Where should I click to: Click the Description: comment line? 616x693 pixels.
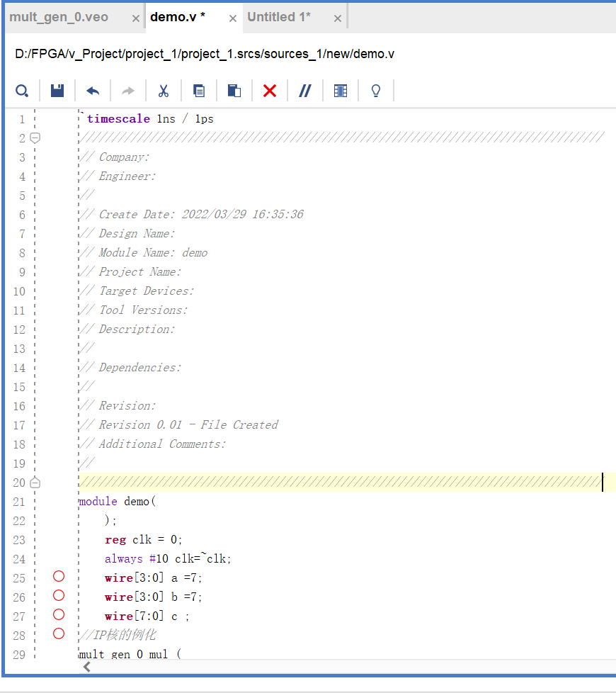(127, 329)
